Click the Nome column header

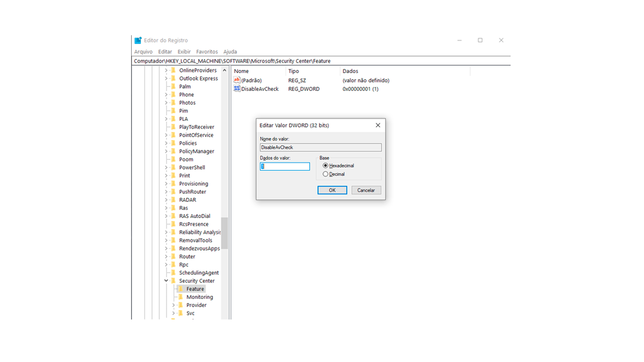pos(258,71)
